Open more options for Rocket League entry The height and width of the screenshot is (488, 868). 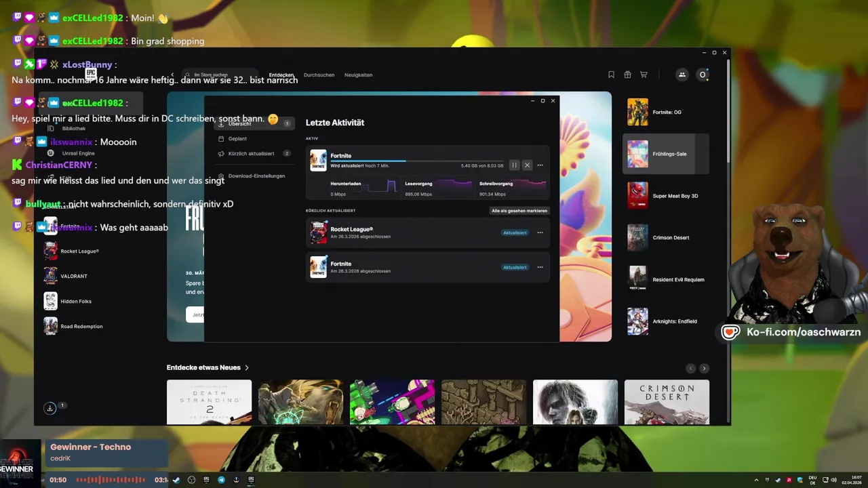click(x=540, y=232)
